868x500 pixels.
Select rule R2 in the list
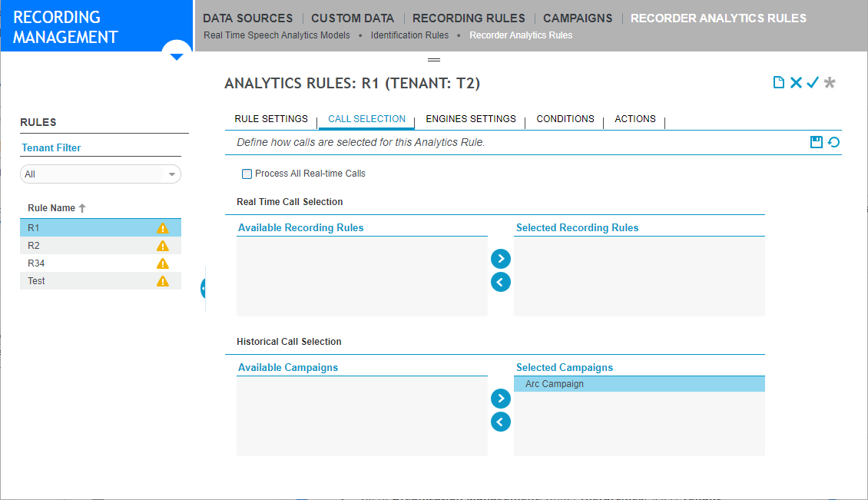point(100,245)
